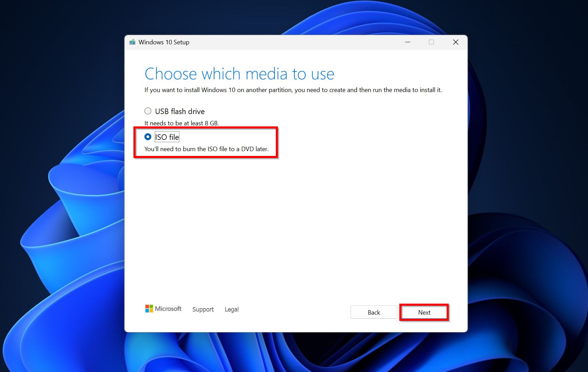Viewport: 588px width, 372px height.
Task: Go back with the Back button
Action: [x=374, y=312]
